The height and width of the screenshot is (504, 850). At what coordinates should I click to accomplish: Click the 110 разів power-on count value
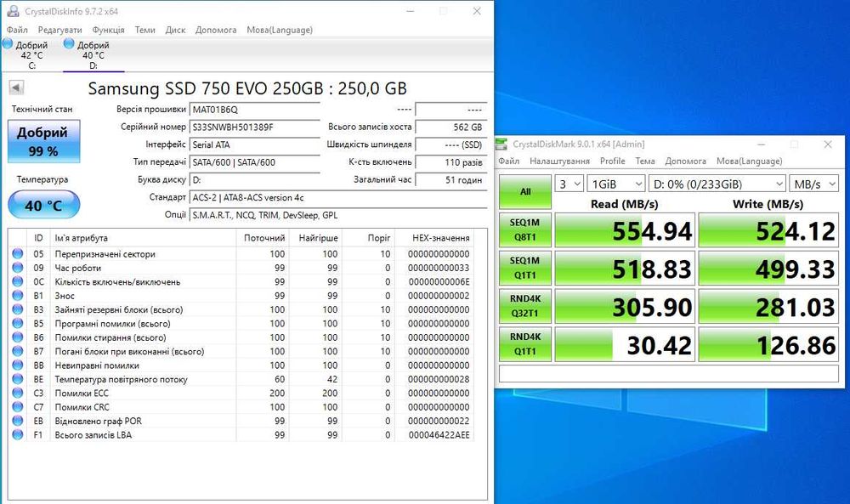coord(451,162)
